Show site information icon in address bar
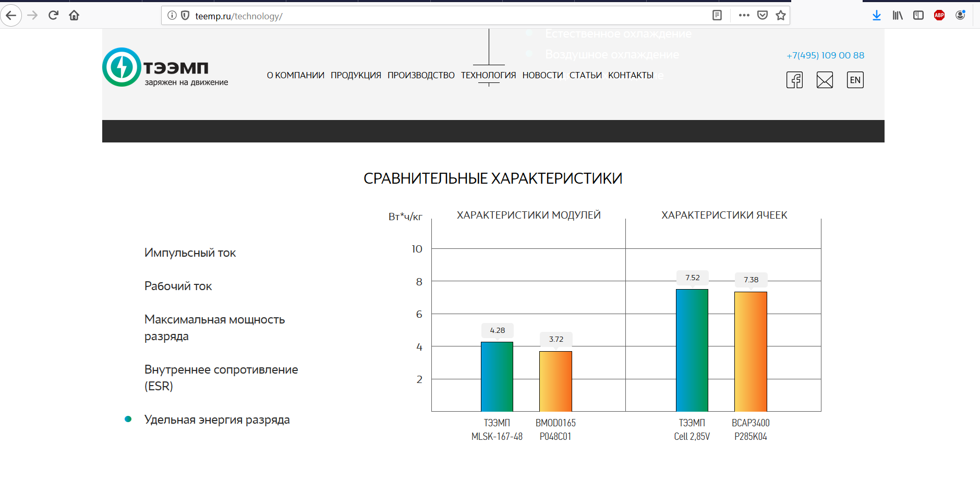980x503 pixels. click(172, 16)
